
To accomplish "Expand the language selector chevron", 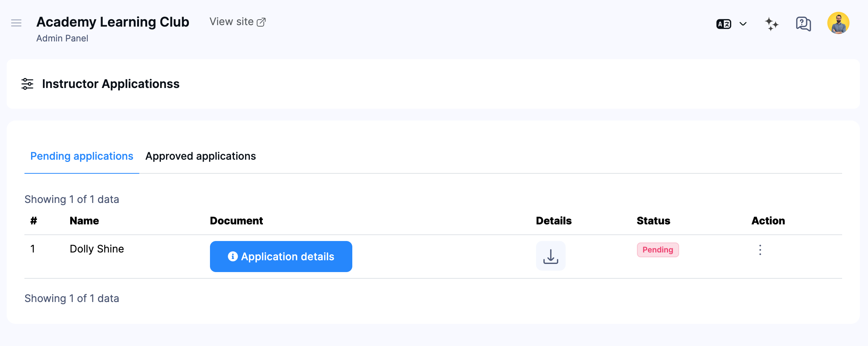I will coord(743,23).
